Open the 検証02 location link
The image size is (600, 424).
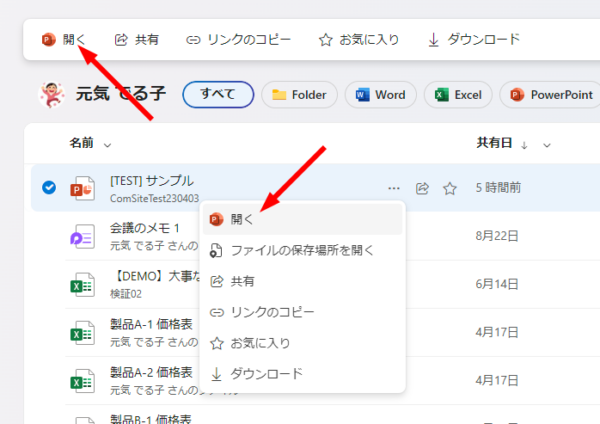point(126,294)
